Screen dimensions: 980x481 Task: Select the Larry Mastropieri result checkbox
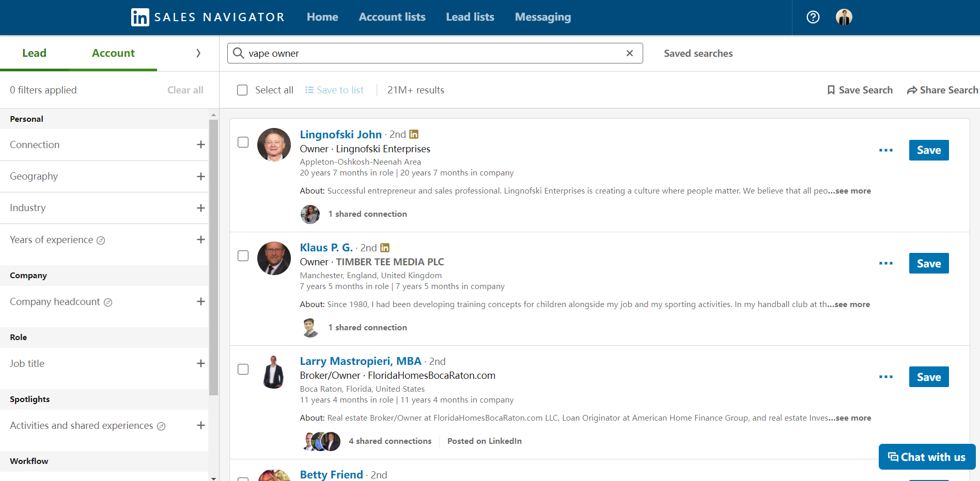click(243, 370)
